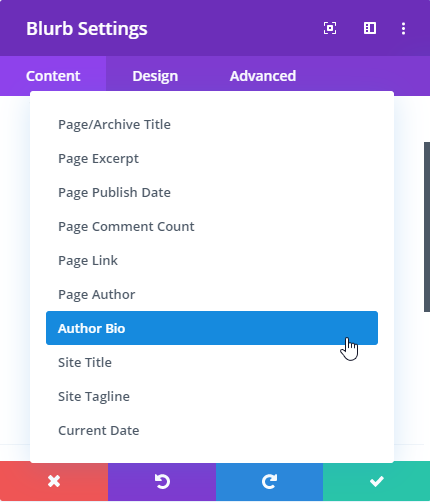Click the purple undo arrow button
Viewport: 430px width, 502px height.
(162, 481)
